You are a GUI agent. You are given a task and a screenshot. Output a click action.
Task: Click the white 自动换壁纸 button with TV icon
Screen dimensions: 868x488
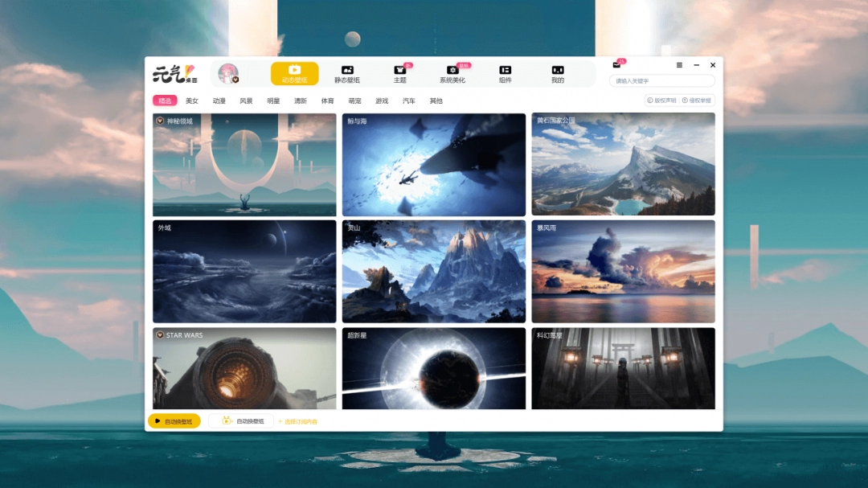click(x=241, y=421)
